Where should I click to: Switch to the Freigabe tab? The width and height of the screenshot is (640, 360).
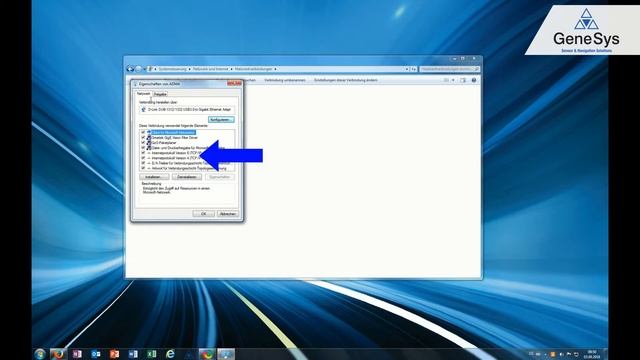pyautogui.click(x=160, y=94)
